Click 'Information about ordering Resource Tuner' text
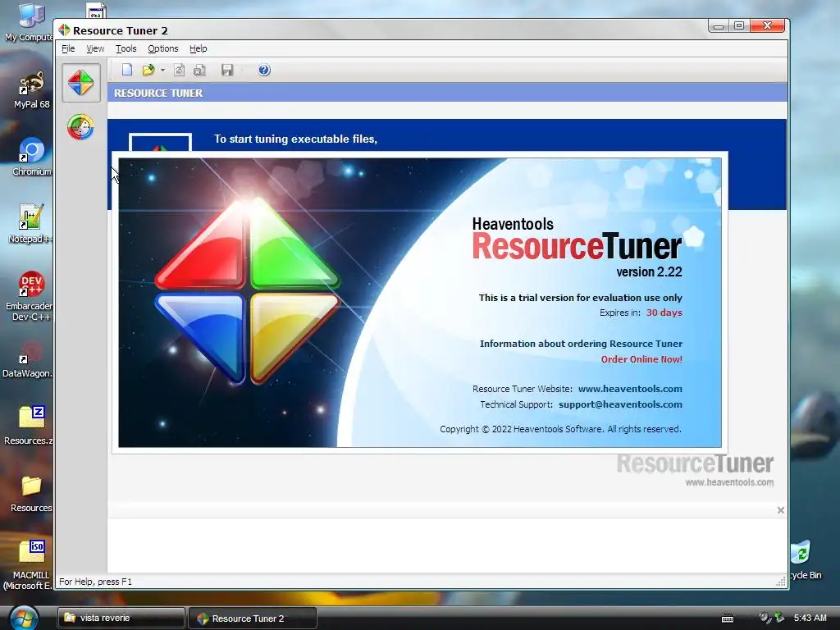 click(581, 344)
